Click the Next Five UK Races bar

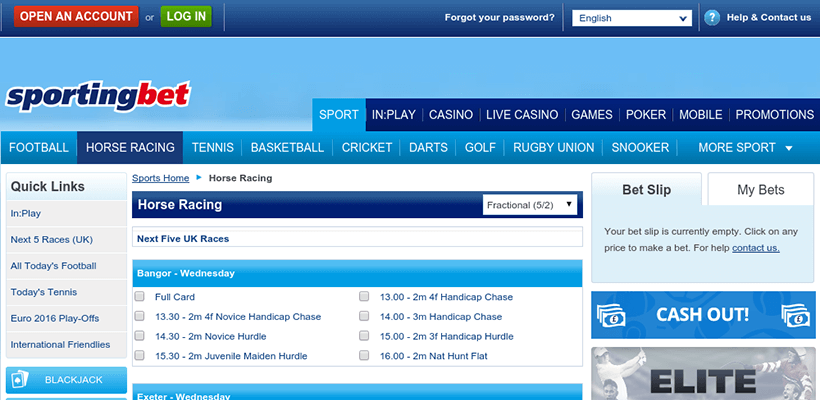click(x=357, y=238)
